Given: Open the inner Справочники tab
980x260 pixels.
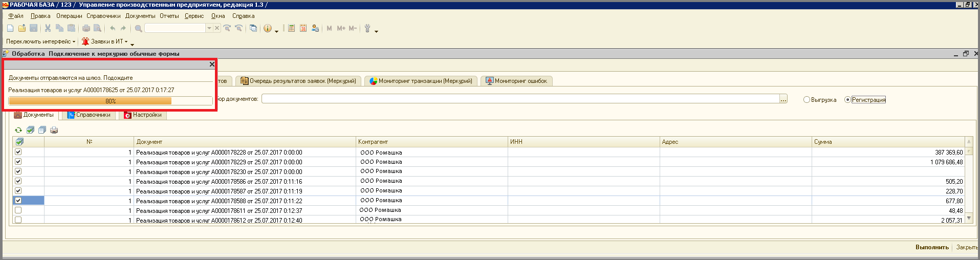Looking at the screenshot, I should [x=89, y=115].
